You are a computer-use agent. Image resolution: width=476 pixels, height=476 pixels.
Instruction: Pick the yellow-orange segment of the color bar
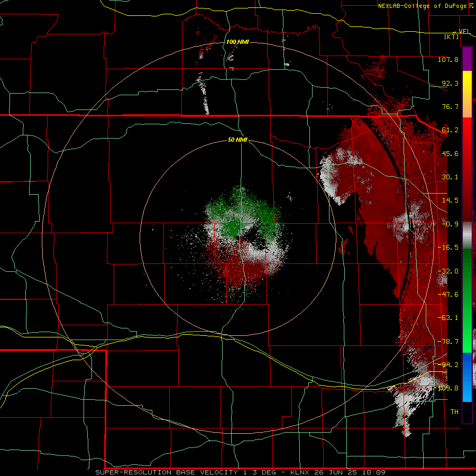pyautogui.click(x=467, y=94)
